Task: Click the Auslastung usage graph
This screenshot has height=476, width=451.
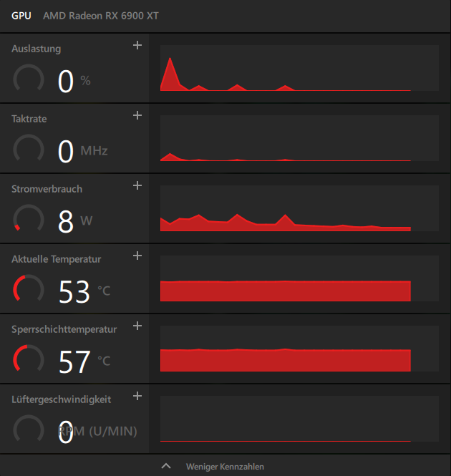Action: point(299,68)
